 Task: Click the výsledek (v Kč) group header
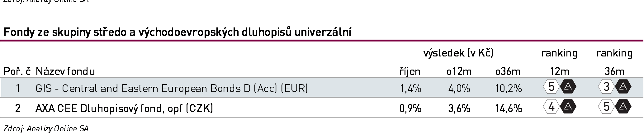(x=458, y=53)
